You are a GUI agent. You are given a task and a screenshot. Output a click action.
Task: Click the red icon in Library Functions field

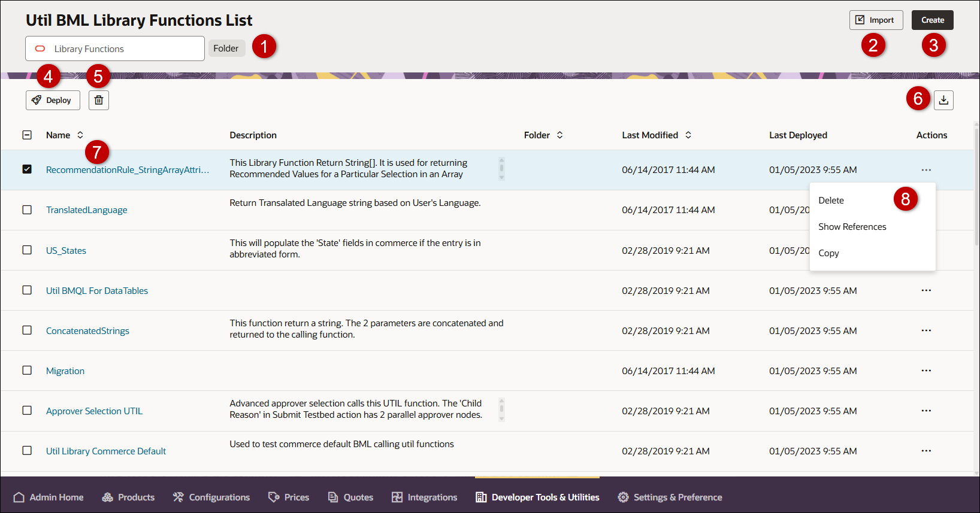pyautogui.click(x=40, y=48)
